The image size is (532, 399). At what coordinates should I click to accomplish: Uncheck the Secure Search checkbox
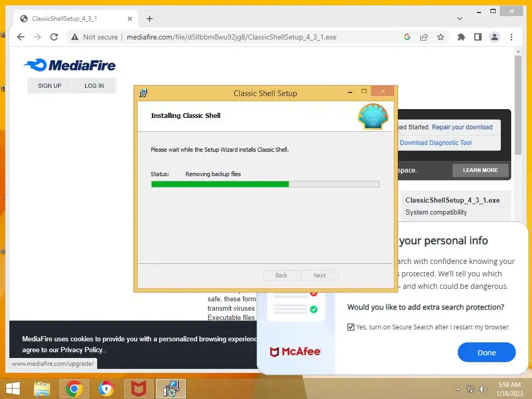pyautogui.click(x=351, y=327)
